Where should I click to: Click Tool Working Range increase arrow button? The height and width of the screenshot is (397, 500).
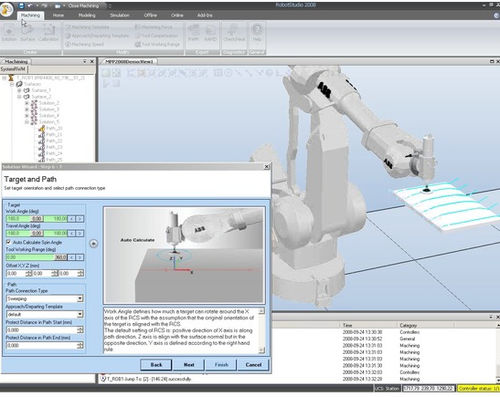pyautogui.click(x=80, y=257)
